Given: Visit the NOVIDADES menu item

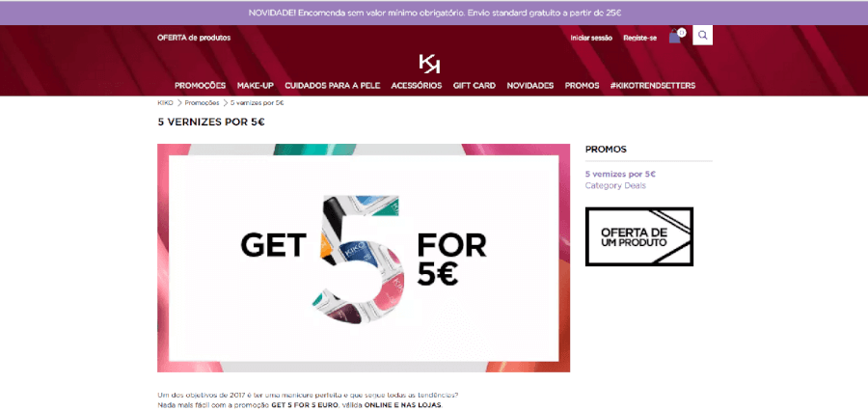Looking at the screenshot, I should (529, 85).
